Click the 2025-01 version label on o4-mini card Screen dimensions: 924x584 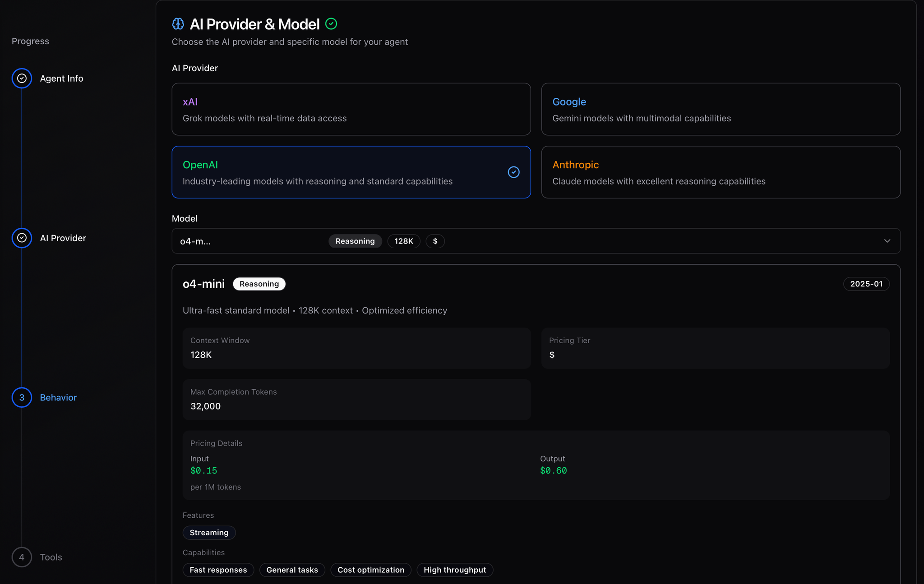(x=866, y=284)
